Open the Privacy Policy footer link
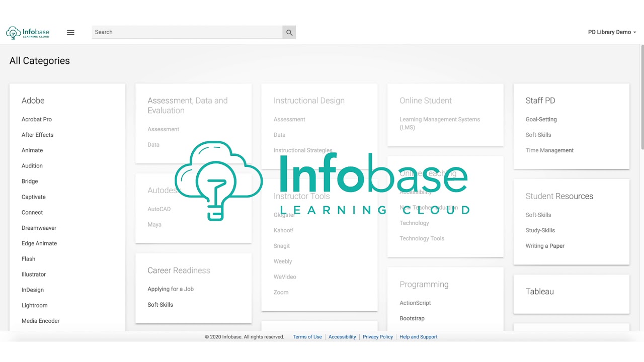 click(378, 337)
